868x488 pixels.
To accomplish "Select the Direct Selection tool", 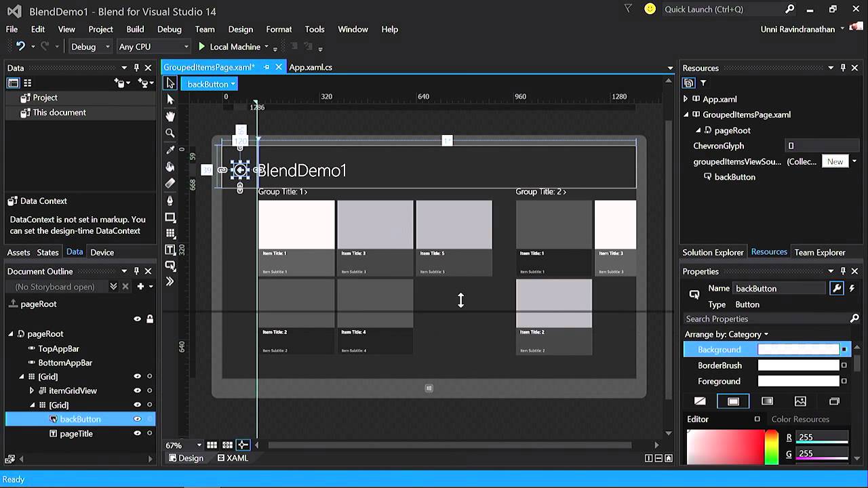I will pyautogui.click(x=170, y=100).
